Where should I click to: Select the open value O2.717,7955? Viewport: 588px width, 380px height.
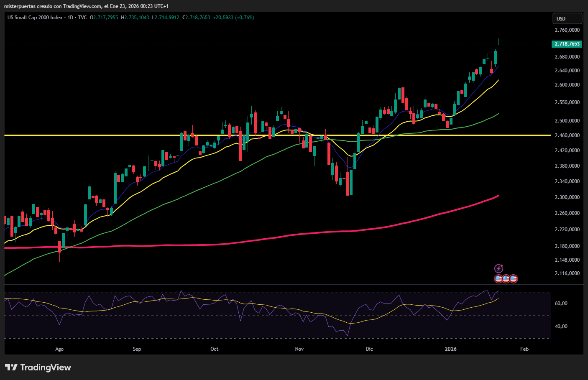pyautogui.click(x=104, y=18)
